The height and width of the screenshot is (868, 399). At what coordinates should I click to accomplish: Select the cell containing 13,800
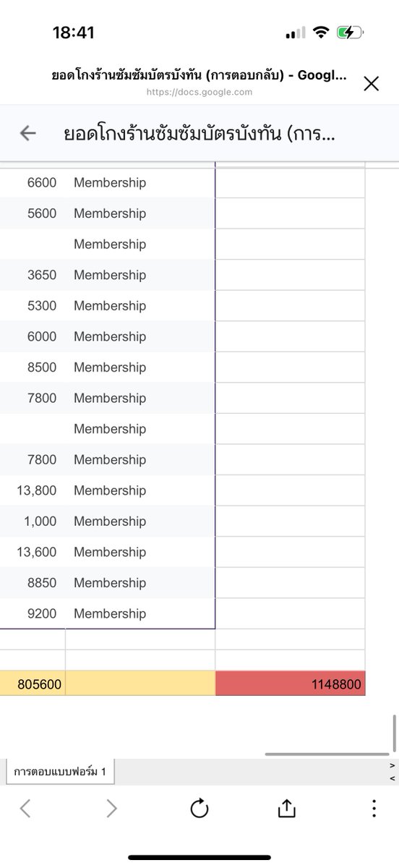click(x=33, y=490)
